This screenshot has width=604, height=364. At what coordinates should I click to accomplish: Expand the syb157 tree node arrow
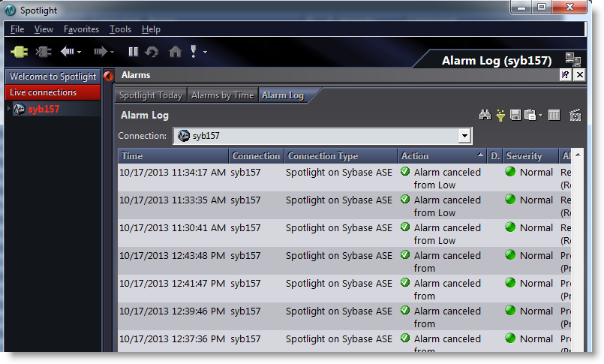tap(8, 109)
